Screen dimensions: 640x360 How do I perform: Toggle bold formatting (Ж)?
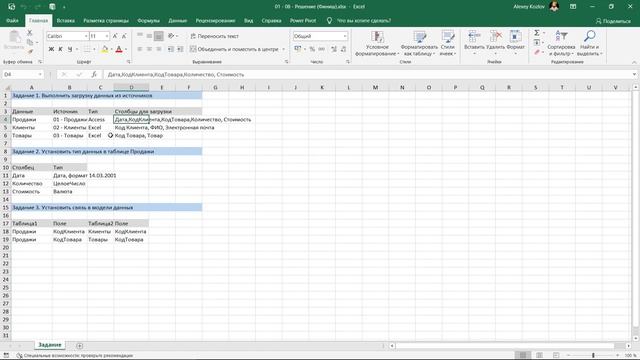click(x=51, y=49)
